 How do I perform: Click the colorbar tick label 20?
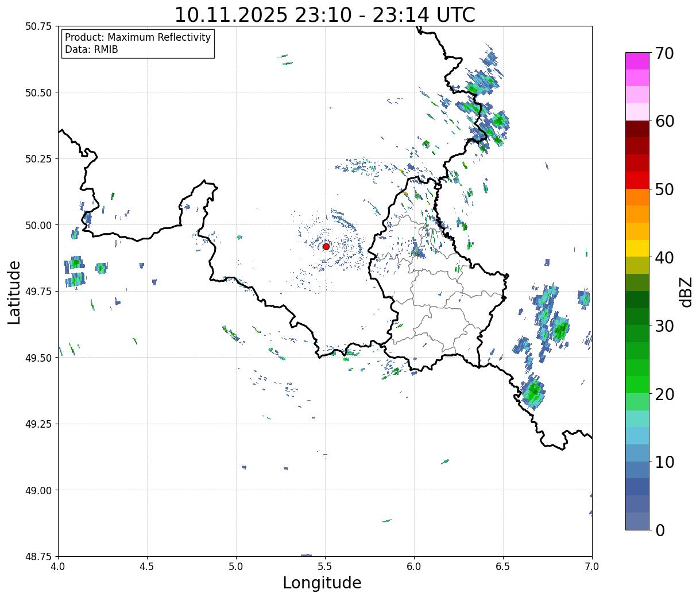click(x=664, y=394)
